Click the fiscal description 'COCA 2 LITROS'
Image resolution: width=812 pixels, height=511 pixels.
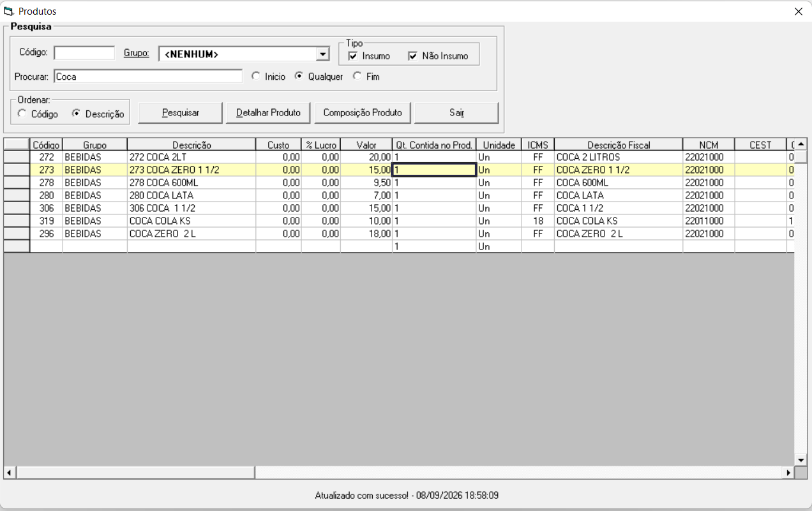coord(619,157)
